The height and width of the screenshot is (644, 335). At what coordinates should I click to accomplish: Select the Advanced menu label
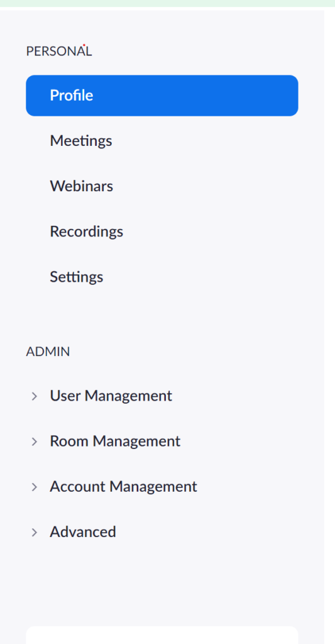click(x=83, y=532)
